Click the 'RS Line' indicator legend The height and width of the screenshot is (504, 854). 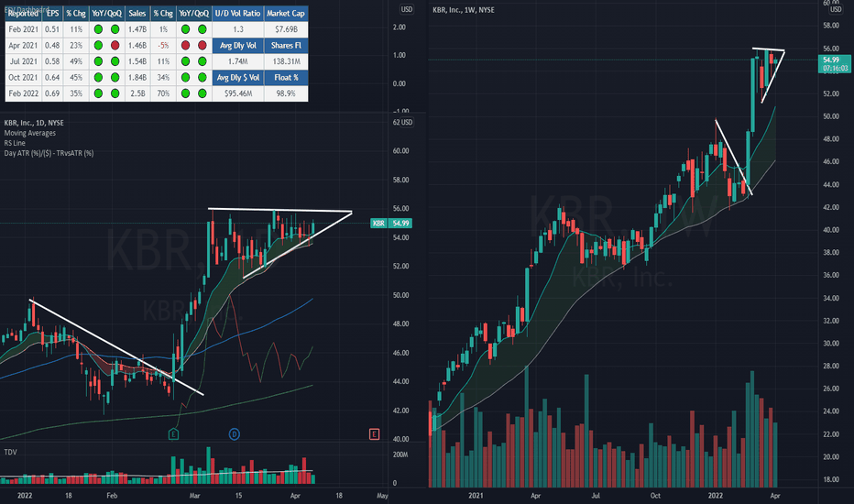pos(15,143)
